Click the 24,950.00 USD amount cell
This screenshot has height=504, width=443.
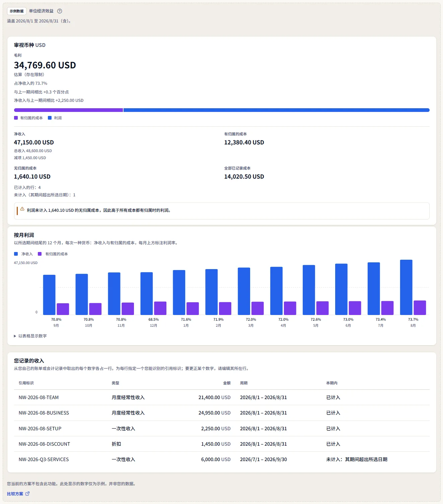[x=214, y=413]
